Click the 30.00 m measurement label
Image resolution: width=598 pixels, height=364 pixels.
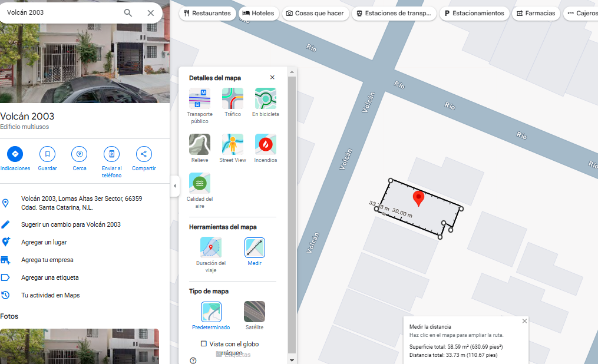402,213
